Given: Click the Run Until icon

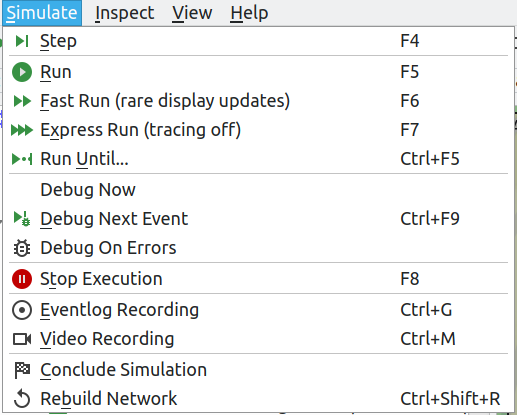Looking at the screenshot, I should (x=22, y=159).
